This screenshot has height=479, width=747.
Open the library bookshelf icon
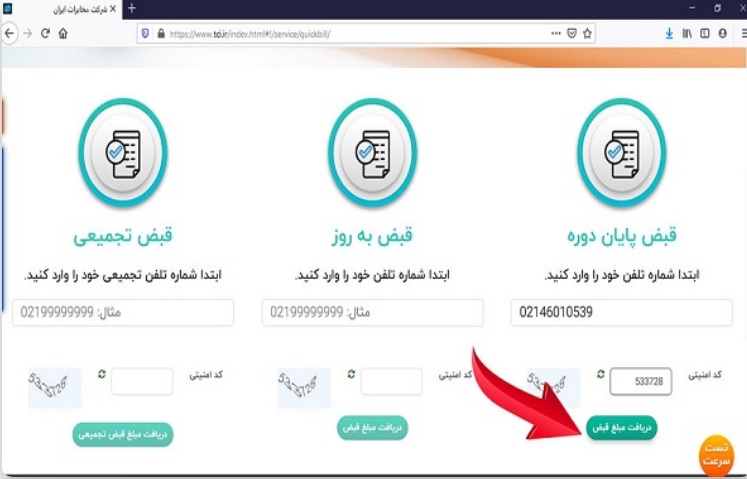687,33
